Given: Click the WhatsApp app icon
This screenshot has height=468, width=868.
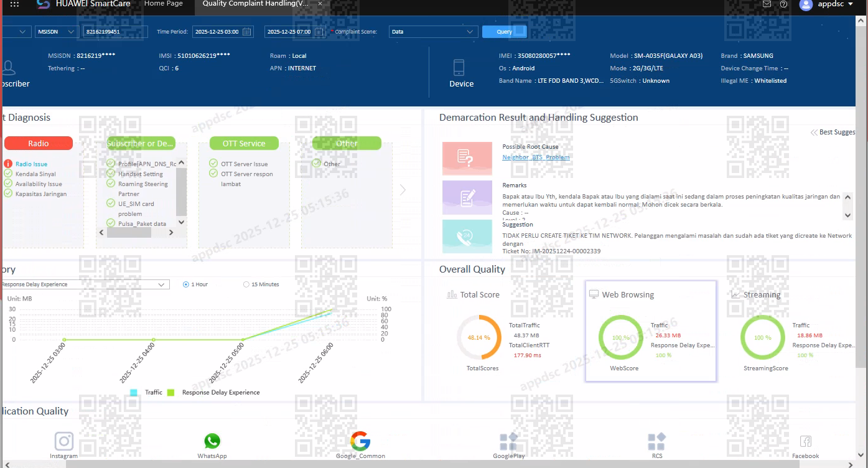Looking at the screenshot, I should click(x=212, y=441).
